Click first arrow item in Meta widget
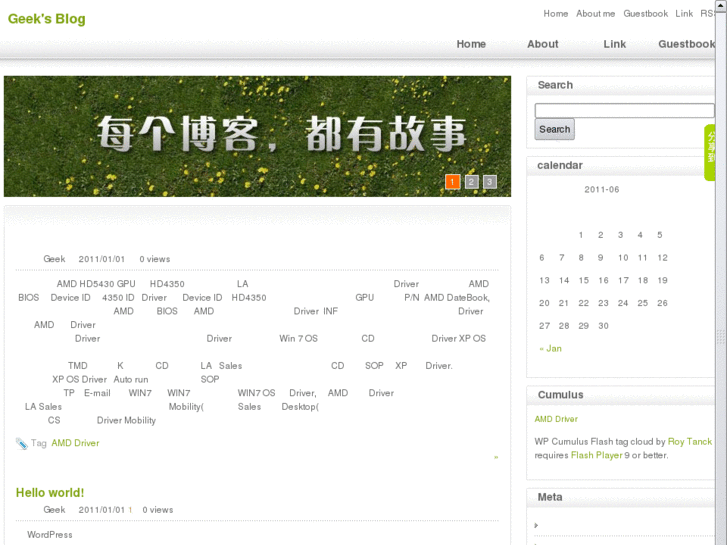Viewport: 727px width, 545px height. (x=536, y=526)
